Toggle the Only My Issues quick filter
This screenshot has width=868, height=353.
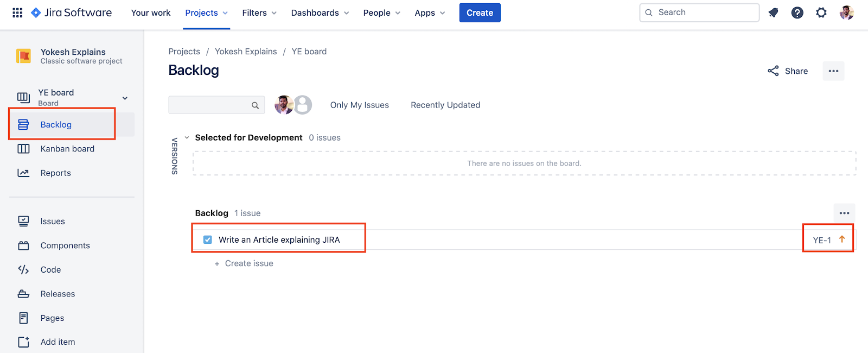[360, 105]
